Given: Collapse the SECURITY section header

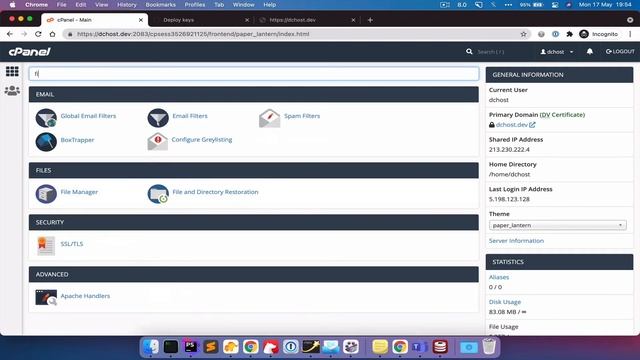Looking at the screenshot, I should pos(253,222).
